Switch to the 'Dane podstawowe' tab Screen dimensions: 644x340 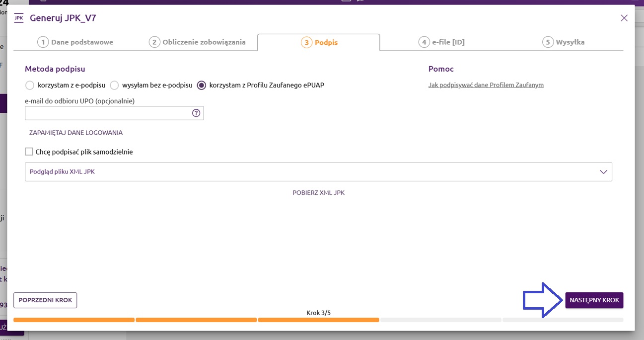[x=82, y=42]
